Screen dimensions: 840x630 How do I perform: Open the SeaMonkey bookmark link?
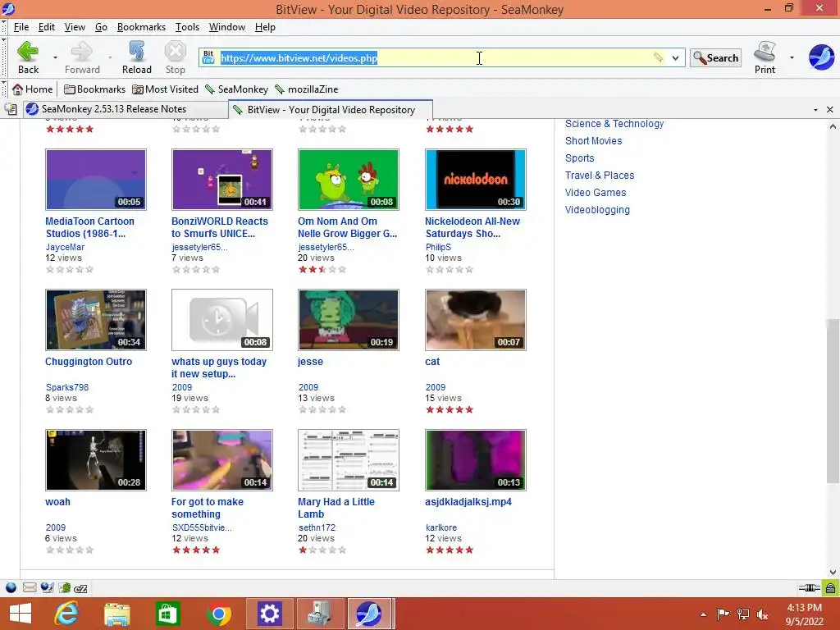point(236,89)
